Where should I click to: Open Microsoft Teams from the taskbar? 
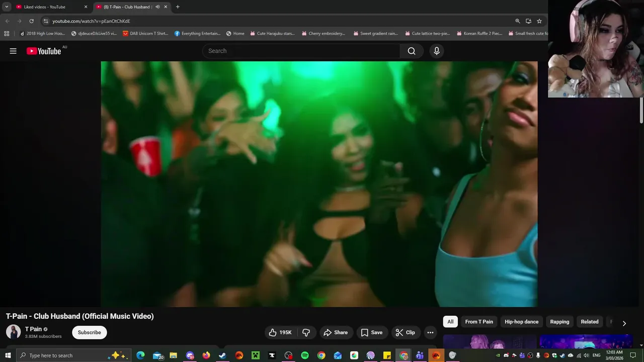pyautogui.click(x=420, y=355)
